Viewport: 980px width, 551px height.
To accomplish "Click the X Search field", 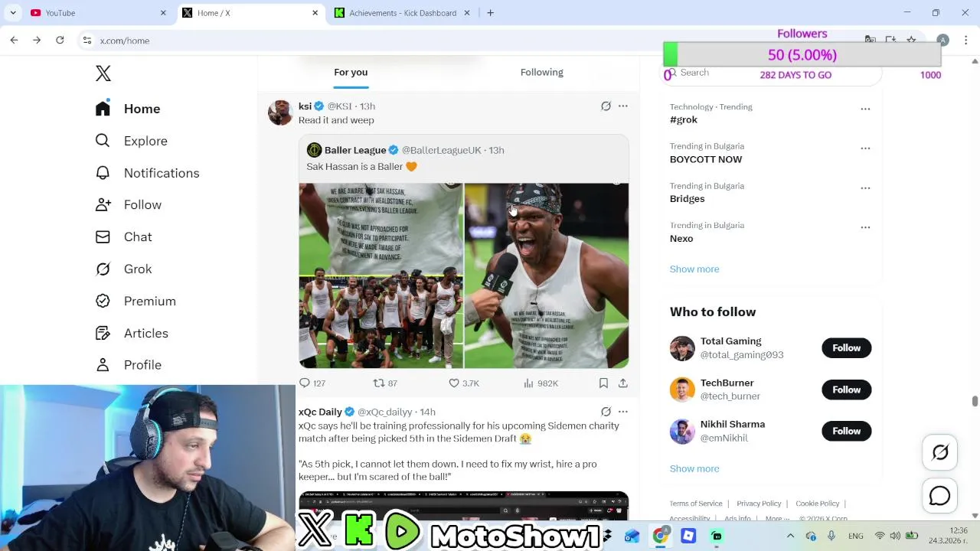I will pyautogui.click(x=772, y=73).
